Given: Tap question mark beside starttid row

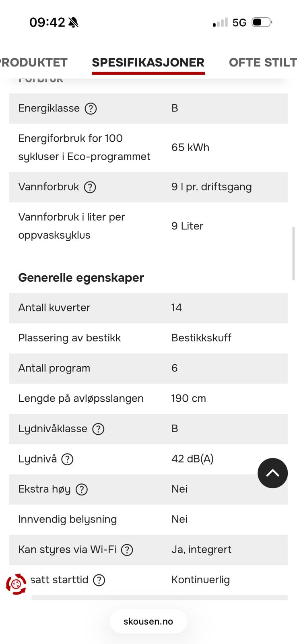Looking at the screenshot, I should (99, 580).
